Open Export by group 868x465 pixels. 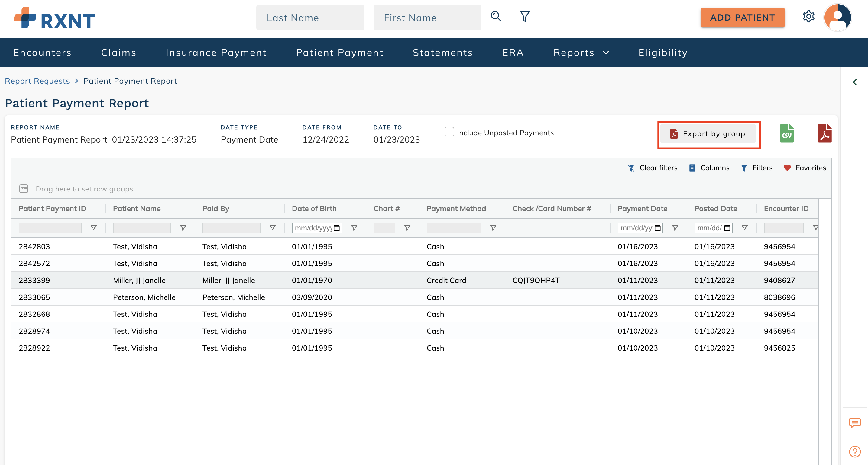click(x=708, y=134)
